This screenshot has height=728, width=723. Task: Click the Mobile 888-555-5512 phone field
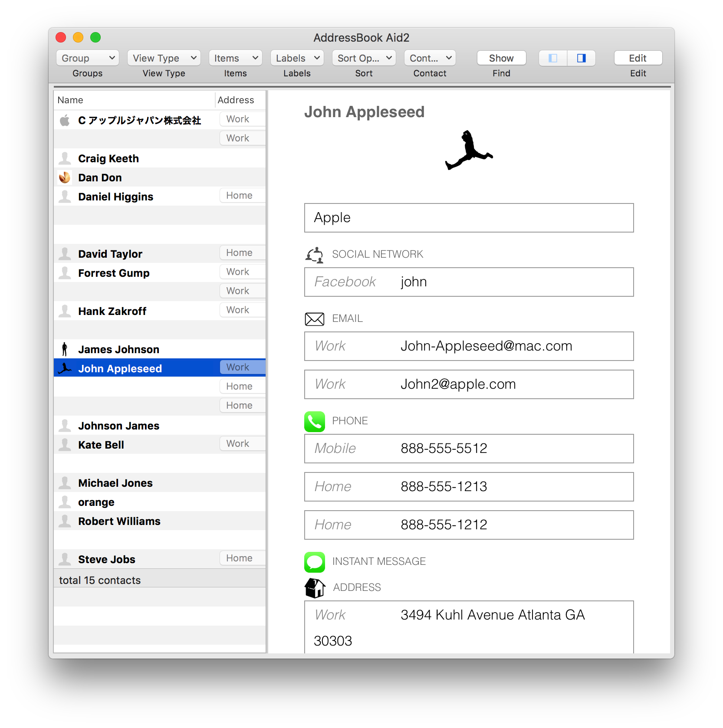click(x=469, y=449)
